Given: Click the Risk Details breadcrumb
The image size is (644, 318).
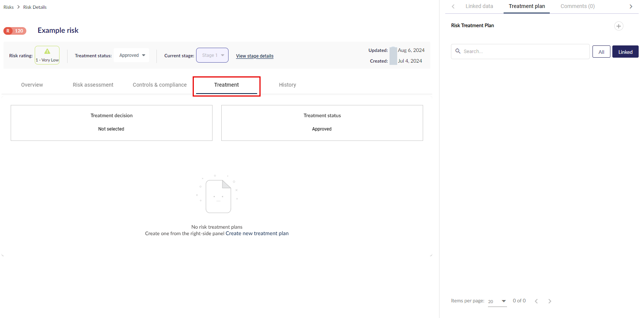Looking at the screenshot, I should point(35,7).
